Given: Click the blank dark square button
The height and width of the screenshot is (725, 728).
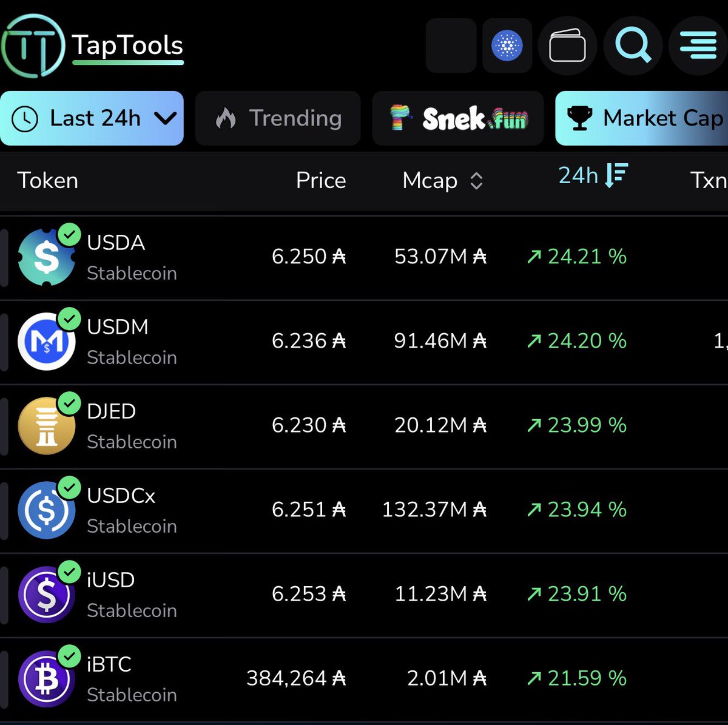Looking at the screenshot, I should pos(451,46).
